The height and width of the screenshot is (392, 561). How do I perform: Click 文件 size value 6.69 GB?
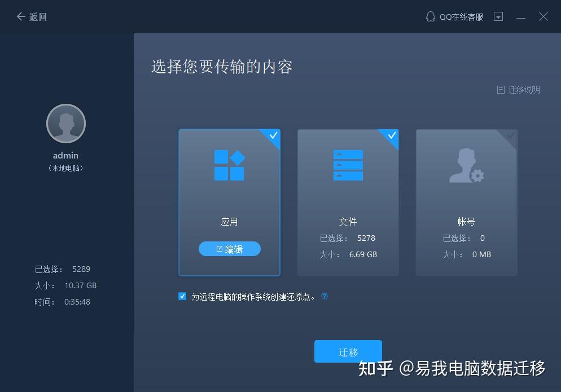(363, 254)
